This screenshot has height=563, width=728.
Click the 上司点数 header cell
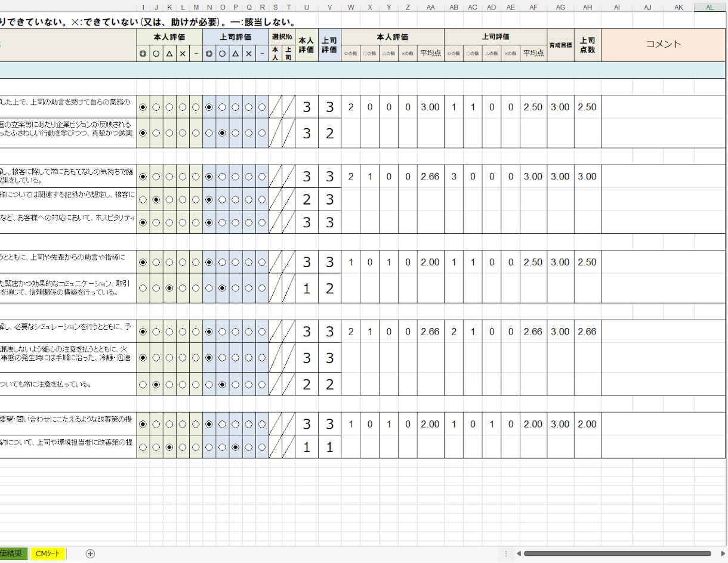pos(588,45)
